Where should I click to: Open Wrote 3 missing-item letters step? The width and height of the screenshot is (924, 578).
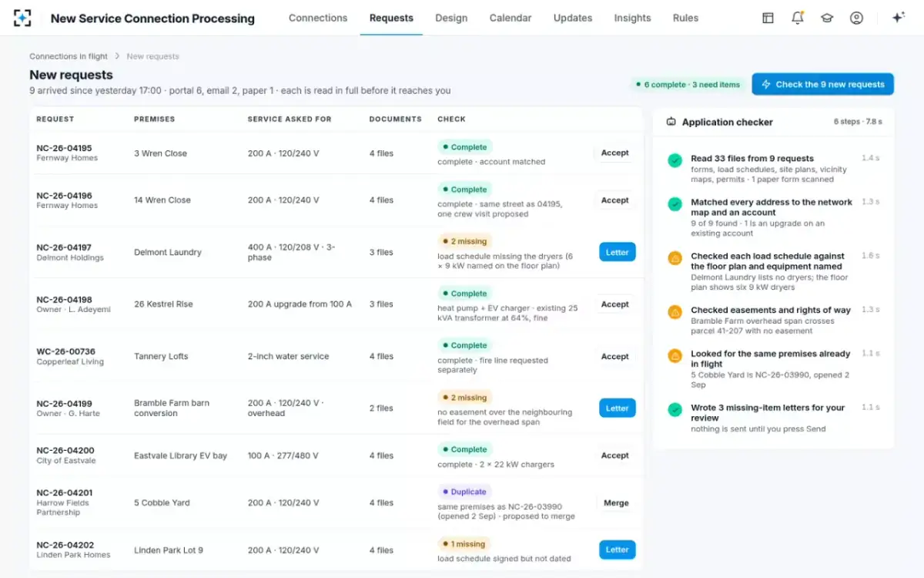[x=773, y=417]
